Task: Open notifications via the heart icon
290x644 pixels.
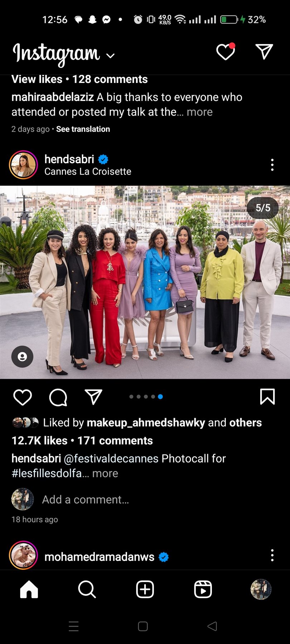Action: point(226,52)
